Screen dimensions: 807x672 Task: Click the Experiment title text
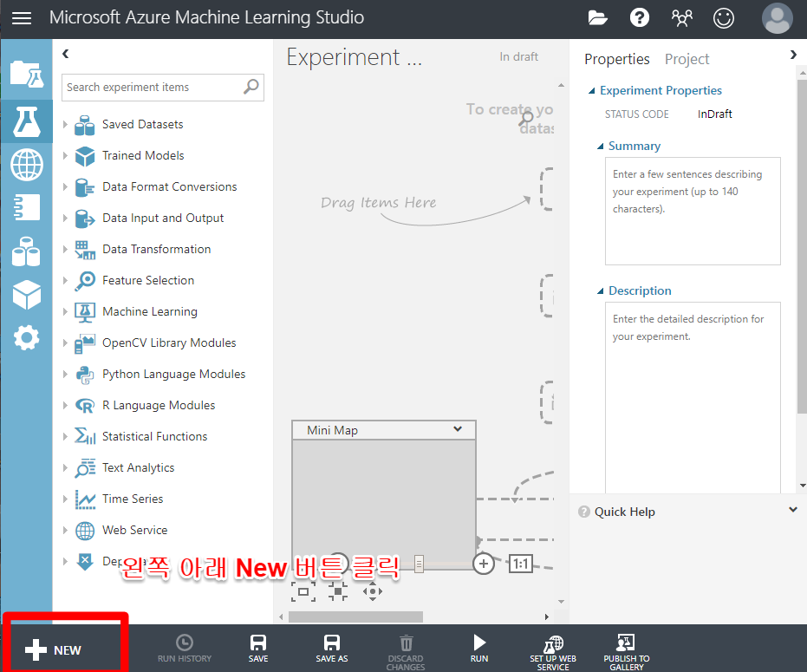354,57
